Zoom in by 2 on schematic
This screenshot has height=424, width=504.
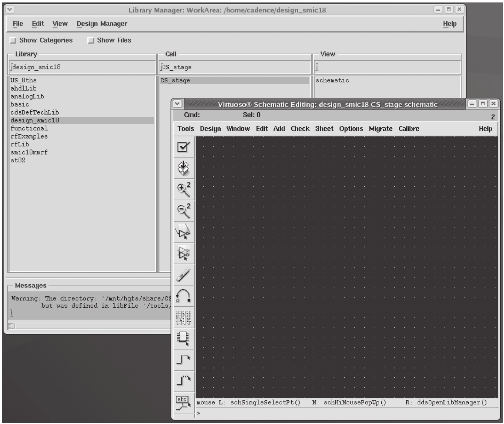coord(184,189)
